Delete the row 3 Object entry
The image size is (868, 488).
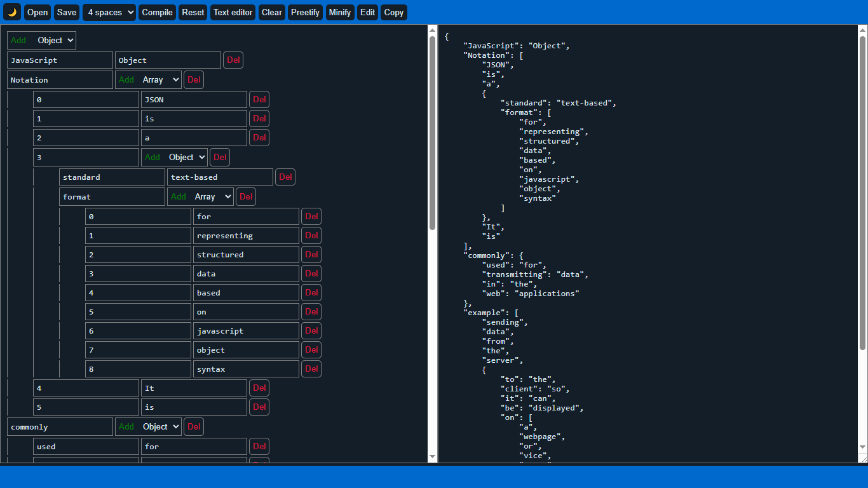220,157
